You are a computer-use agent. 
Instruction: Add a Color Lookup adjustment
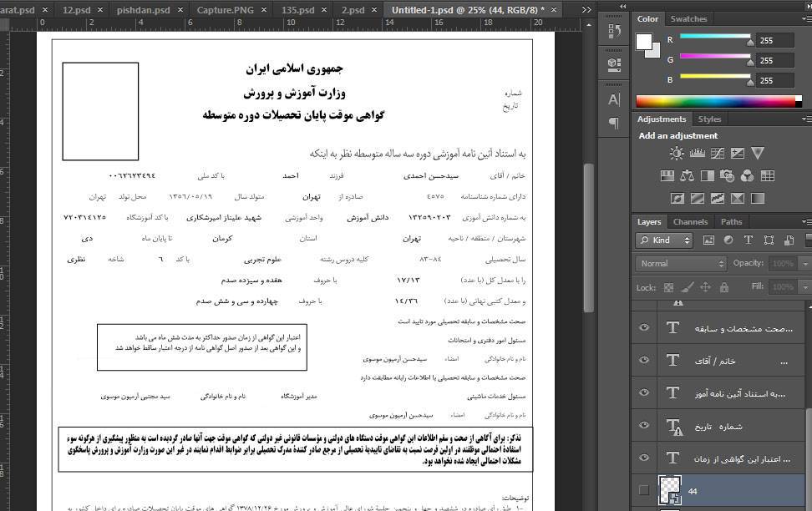point(768,176)
